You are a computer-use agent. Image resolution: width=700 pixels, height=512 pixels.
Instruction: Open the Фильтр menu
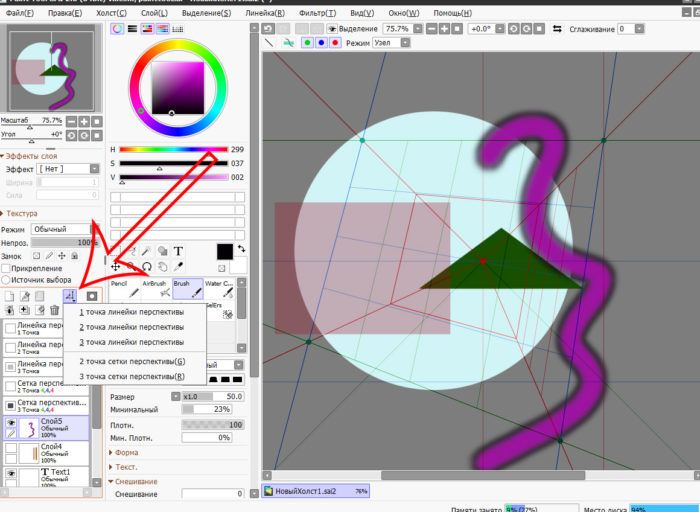pos(317,13)
